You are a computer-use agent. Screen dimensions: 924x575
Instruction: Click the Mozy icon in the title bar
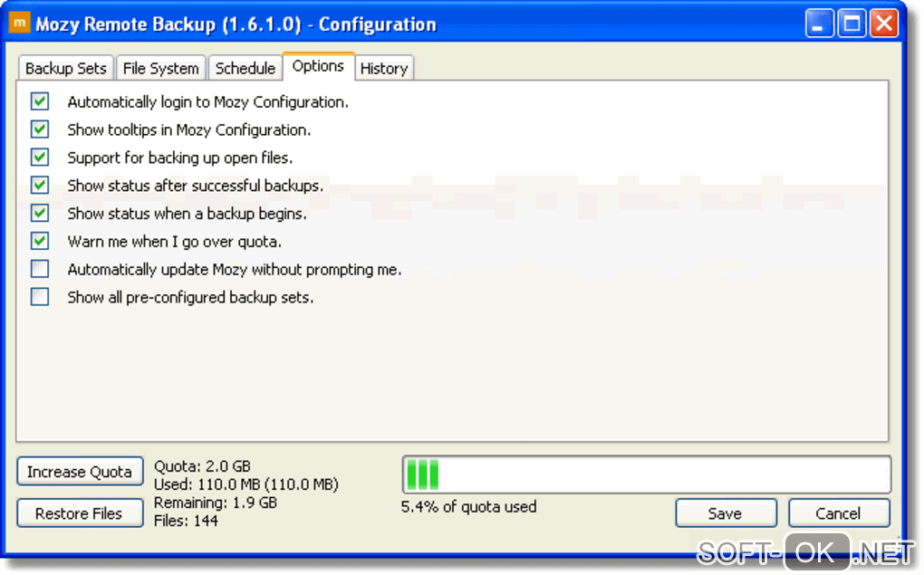pyautogui.click(x=19, y=24)
